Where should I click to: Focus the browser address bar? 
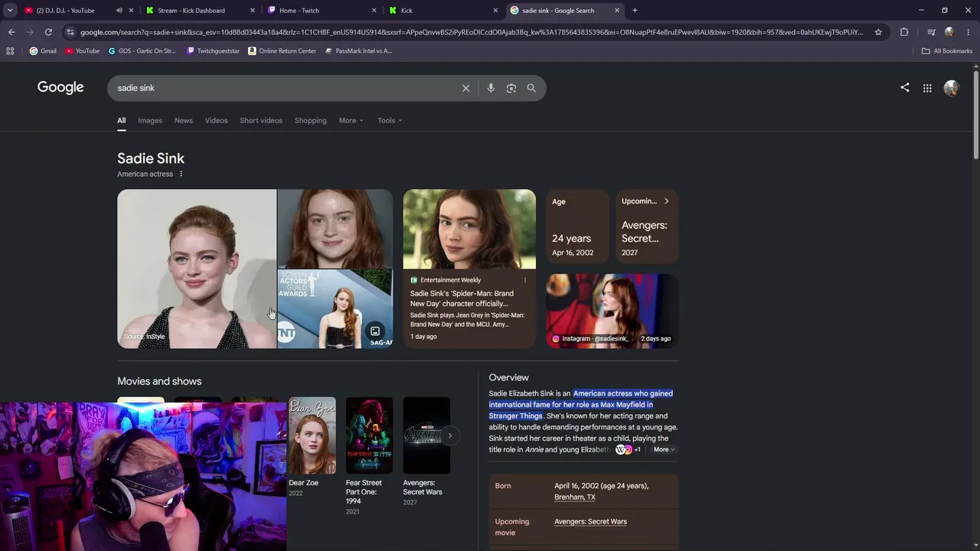[x=471, y=32]
